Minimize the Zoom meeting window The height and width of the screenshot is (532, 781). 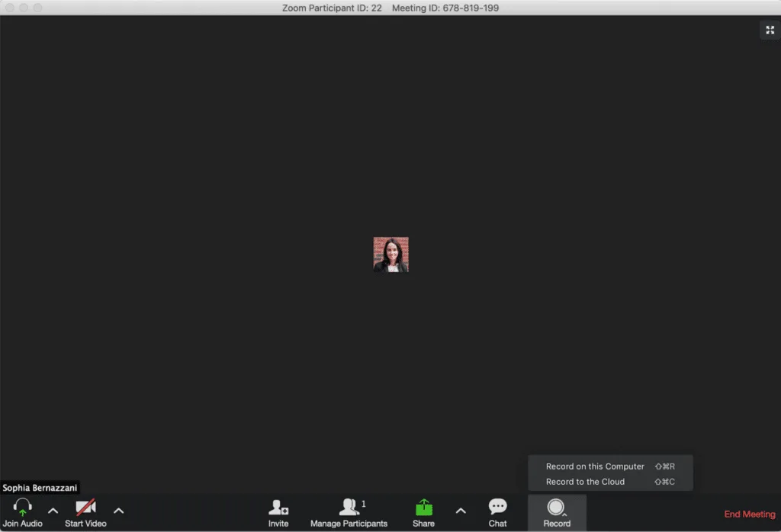pyautogui.click(x=24, y=8)
